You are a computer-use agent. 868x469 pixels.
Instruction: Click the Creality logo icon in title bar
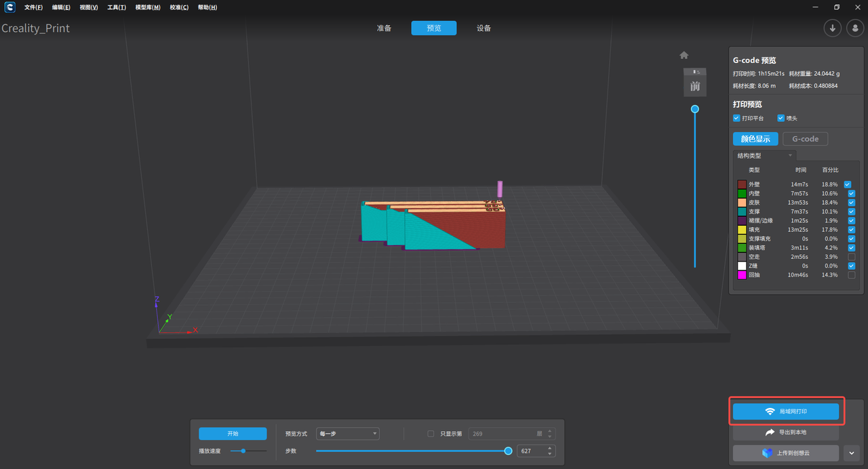10,7
